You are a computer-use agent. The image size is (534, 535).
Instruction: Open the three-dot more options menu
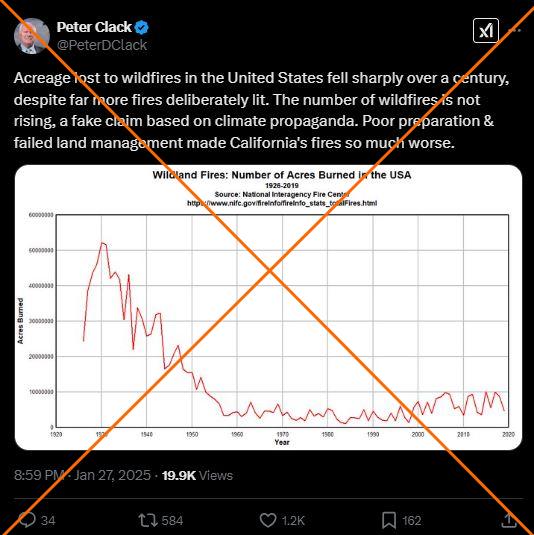514,31
